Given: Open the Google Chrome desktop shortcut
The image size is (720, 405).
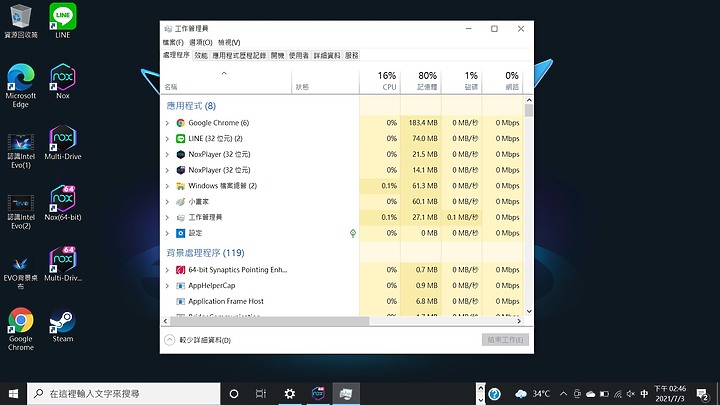Looking at the screenshot, I should click(20, 329).
